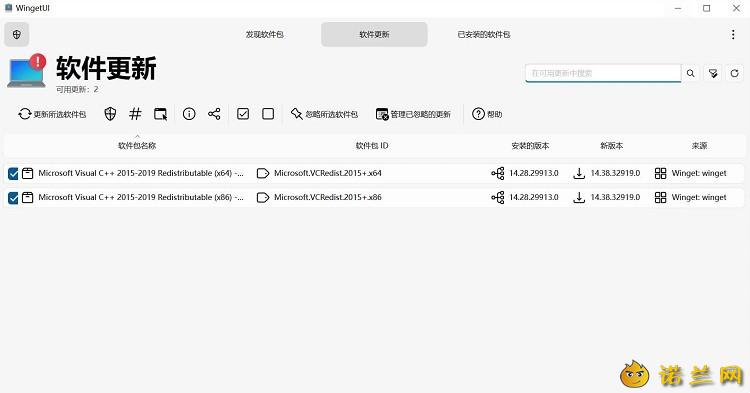Click the WingetUI title bar app icon
Screen dimensions: 750x393
tap(8, 8)
